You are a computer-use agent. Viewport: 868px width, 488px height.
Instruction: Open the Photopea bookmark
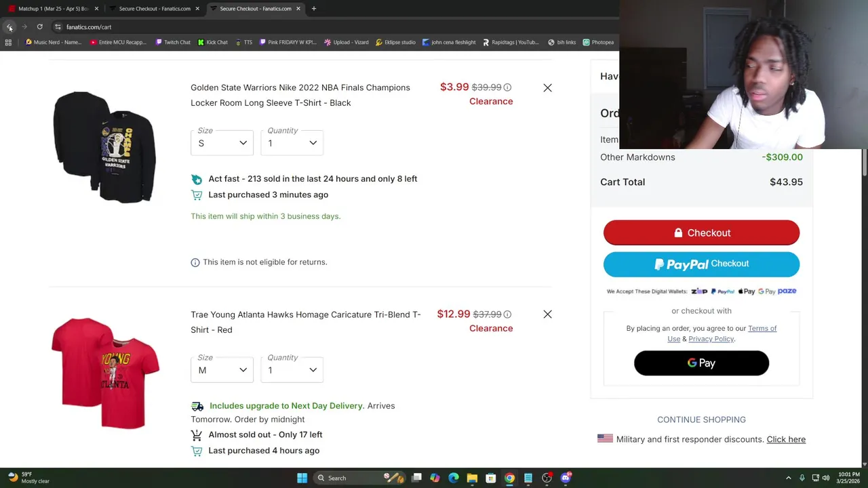[x=598, y=42]
